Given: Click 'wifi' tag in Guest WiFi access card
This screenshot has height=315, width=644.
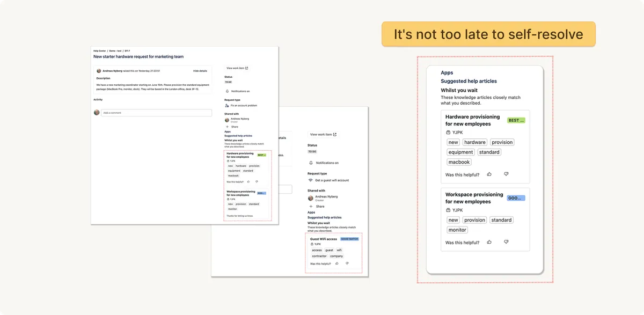Looking at the screenshot, I should point(339,250).
